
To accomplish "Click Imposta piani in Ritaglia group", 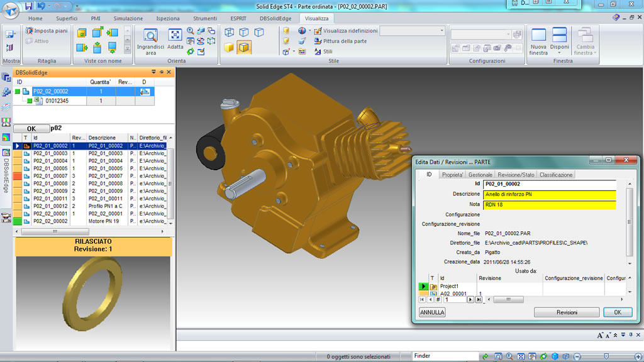I will tap(47, 31).
